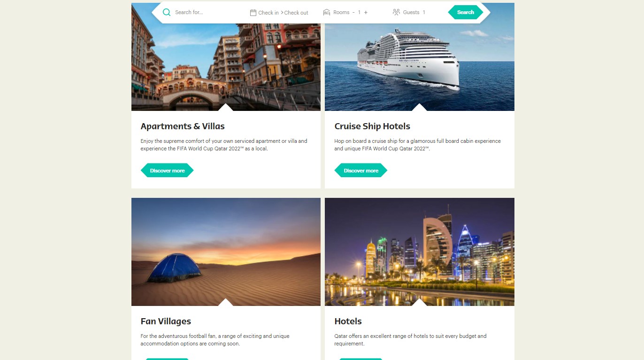Image resolution: width=644 pixels, height=360 pixels.
Task: Decrease room count with the minus
Action: (x=353, y=12)
